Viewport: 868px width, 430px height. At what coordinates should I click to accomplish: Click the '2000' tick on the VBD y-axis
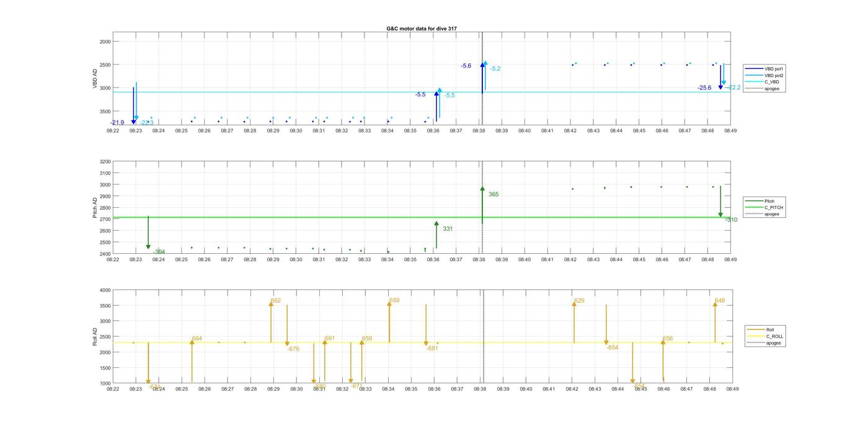pyautogui.click(x=105, y=42)
